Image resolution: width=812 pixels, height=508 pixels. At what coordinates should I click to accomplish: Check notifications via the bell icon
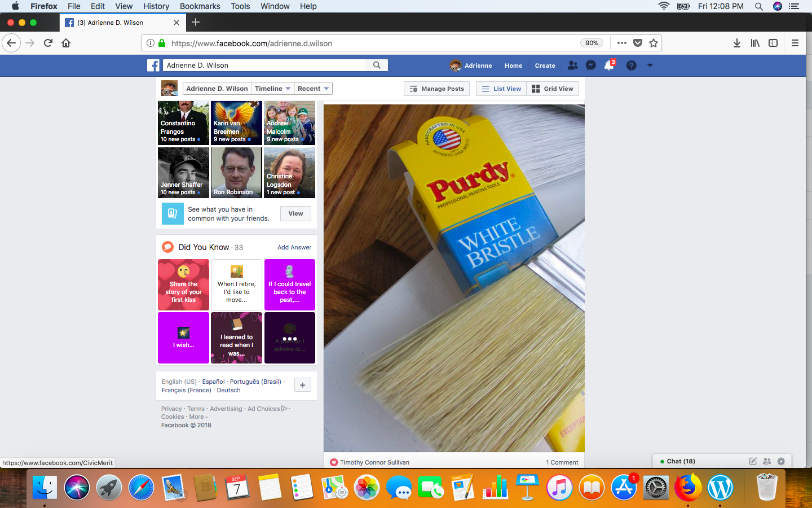click(610, 65)
